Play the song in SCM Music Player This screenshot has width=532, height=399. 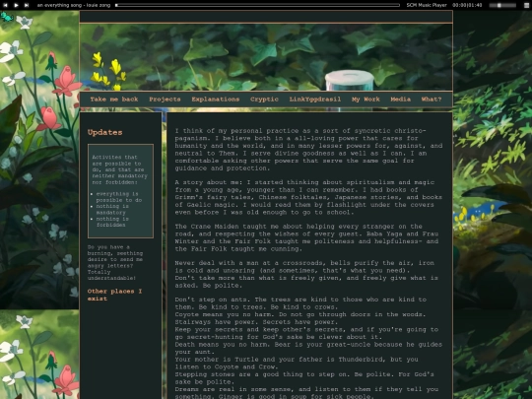(16, 5)
